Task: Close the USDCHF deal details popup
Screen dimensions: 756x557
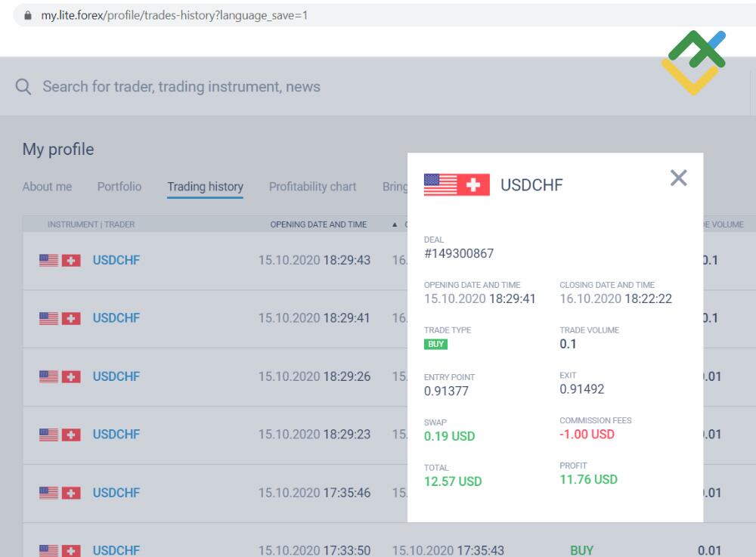Action: 678,178
